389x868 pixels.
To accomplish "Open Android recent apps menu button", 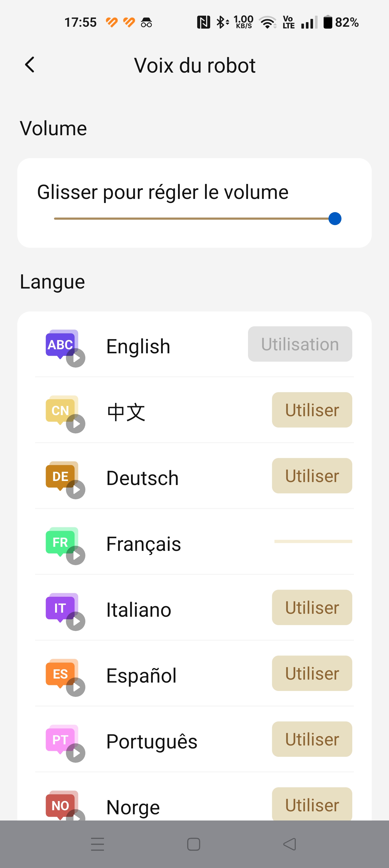I will pos(98,844).
